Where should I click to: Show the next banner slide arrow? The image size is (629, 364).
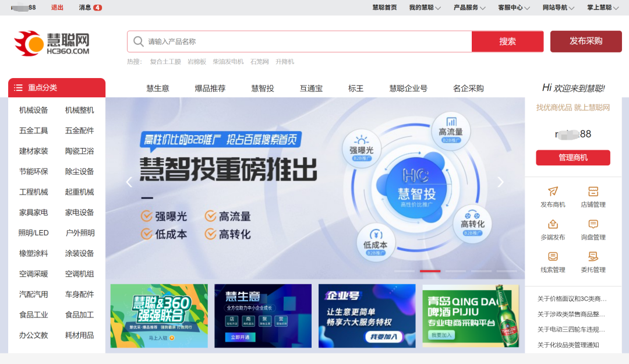[501, 182]
